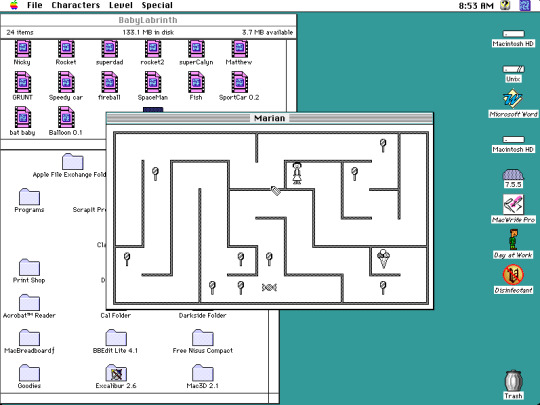Select the Print Shop folder

[x=29, y=267]
